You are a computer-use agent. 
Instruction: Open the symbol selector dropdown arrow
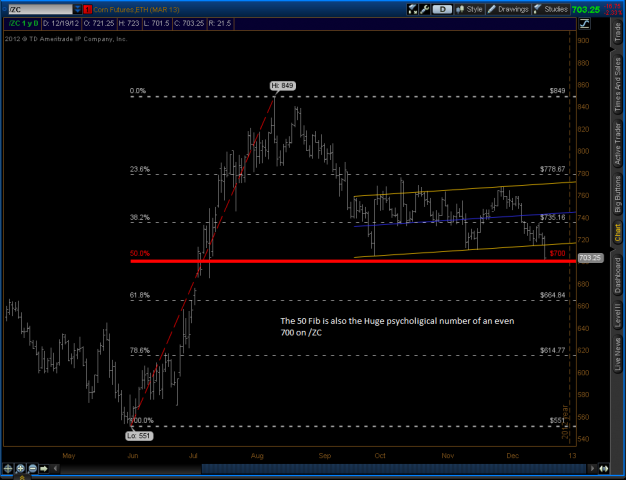pyautogui.click(x=77, y=9)
